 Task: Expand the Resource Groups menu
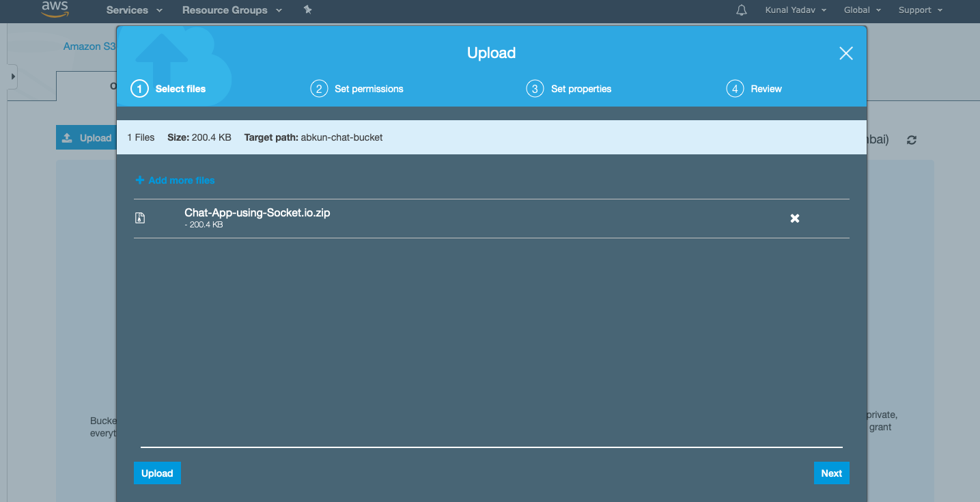pos(232,10)
